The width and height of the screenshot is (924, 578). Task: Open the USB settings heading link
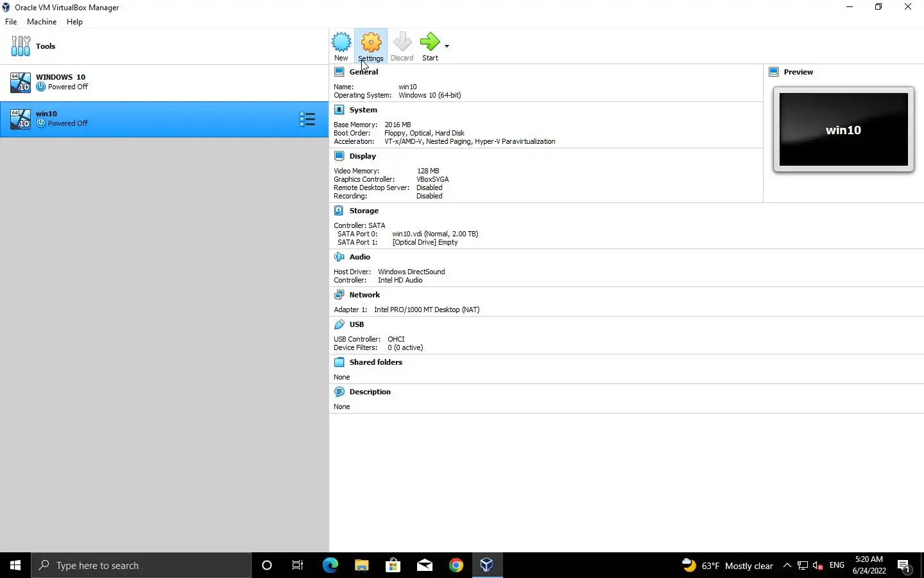[x=357, y=324]
